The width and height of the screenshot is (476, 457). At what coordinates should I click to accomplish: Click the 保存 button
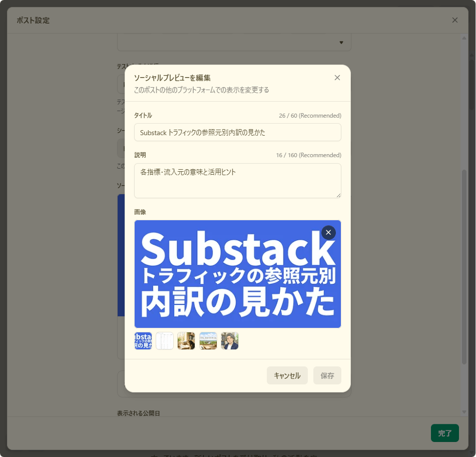pos(327,375)
